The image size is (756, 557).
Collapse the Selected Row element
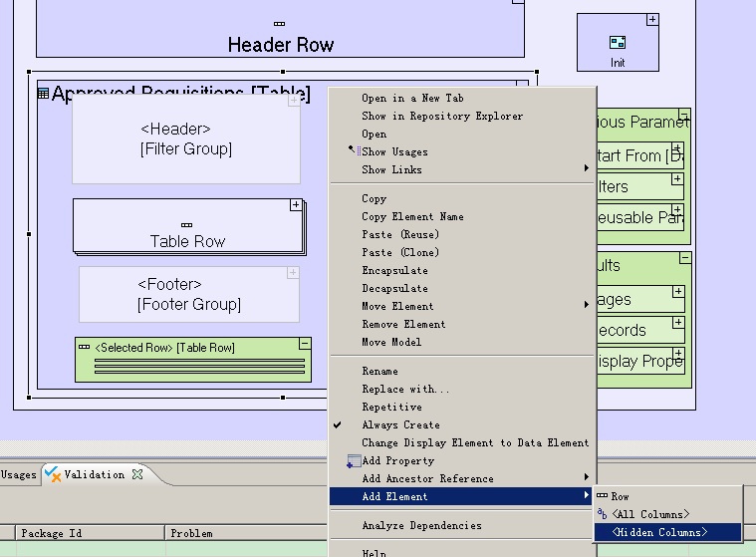point(305,344)
